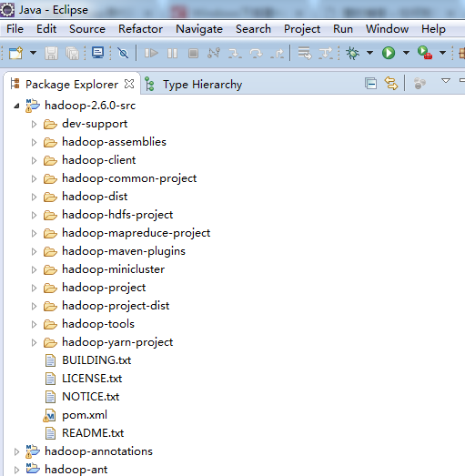Select the LICENSE.txt file
Image resolution: width=465 pixels, height=476 pixels.
[92, 379]
